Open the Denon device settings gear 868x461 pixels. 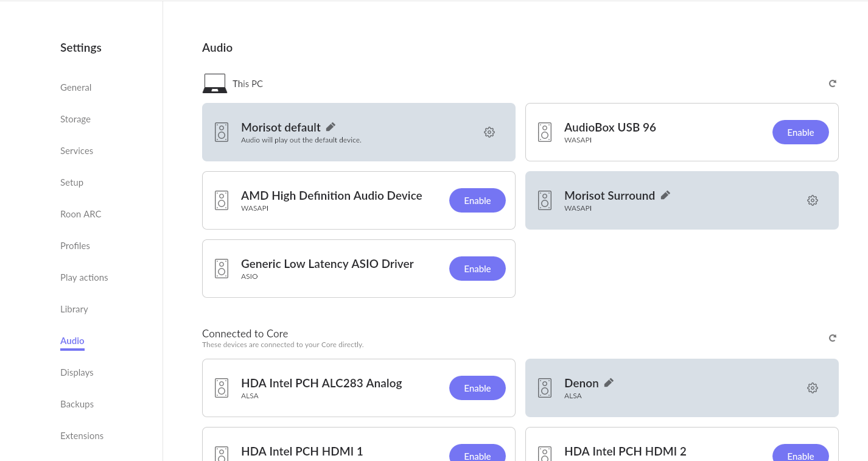812,388
